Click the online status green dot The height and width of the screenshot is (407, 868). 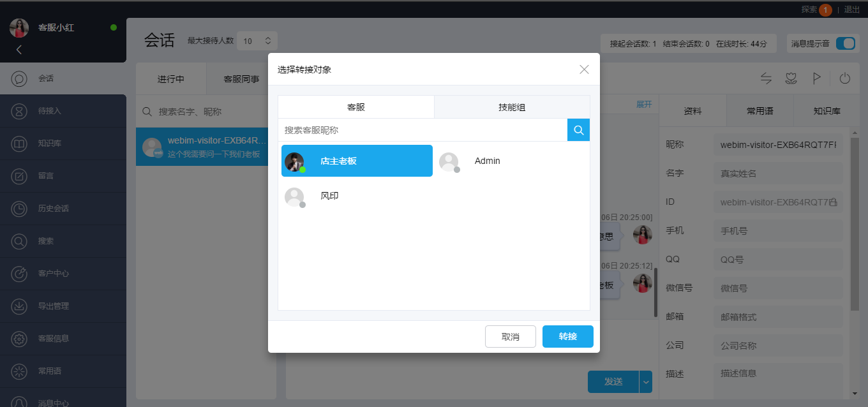(x=114, y=27)
